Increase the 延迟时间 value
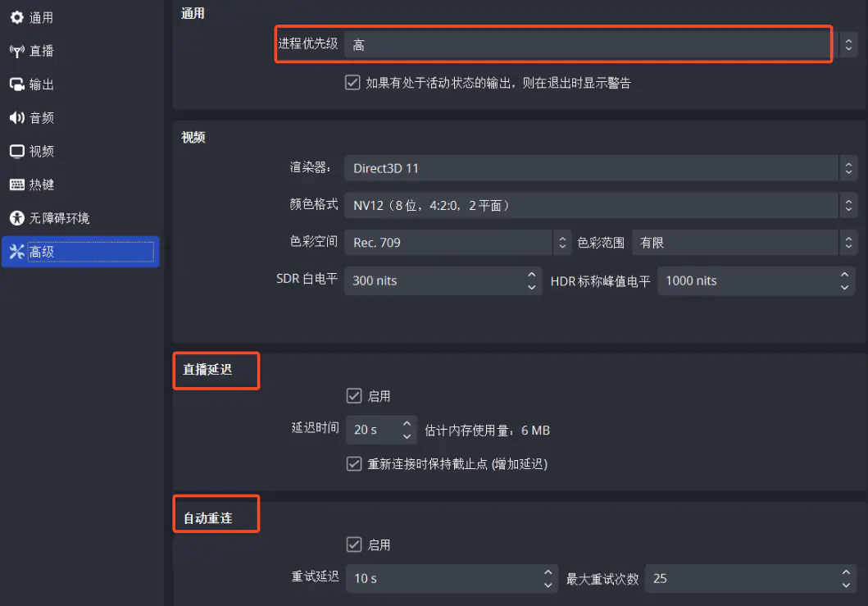The width and height of the screenshot is (868, 606). [x=407, y=423]
